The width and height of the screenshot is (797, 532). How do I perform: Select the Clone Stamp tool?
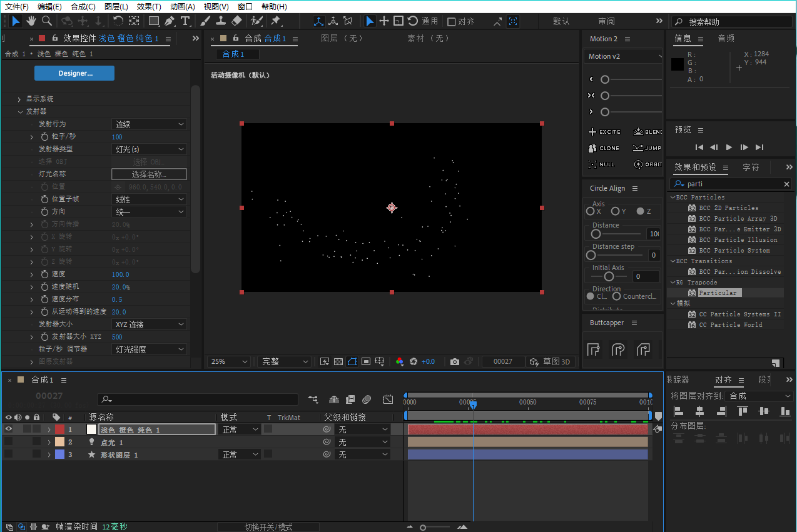221,21
